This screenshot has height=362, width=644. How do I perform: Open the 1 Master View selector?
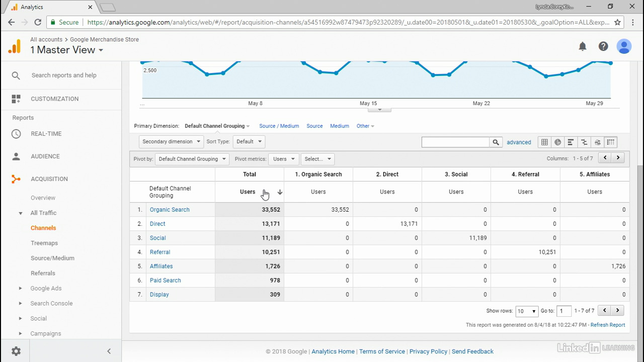coord(66,50)
